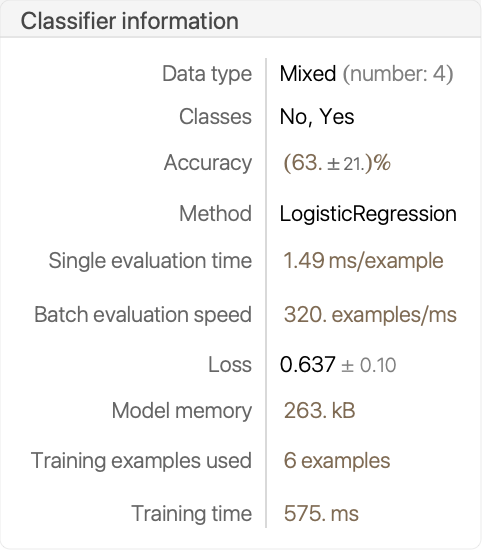Click the Method label

click(x=215, y=213)
